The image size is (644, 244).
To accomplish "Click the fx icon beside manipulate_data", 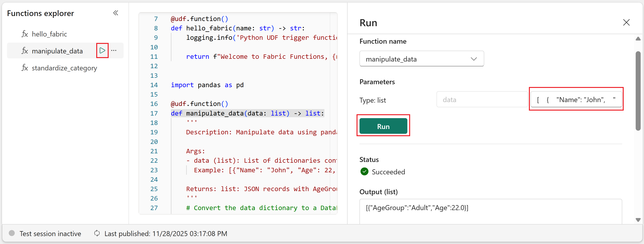I will point(25,51).
